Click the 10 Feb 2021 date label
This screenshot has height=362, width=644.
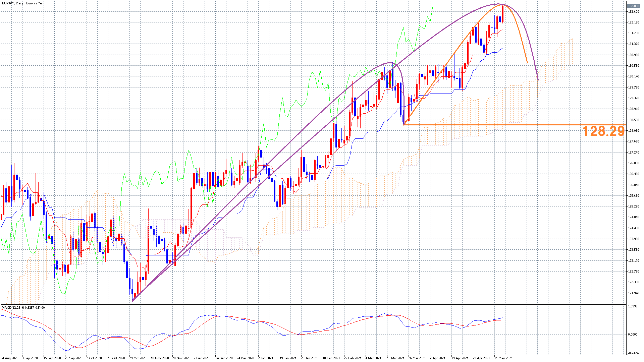coord(331,358)
